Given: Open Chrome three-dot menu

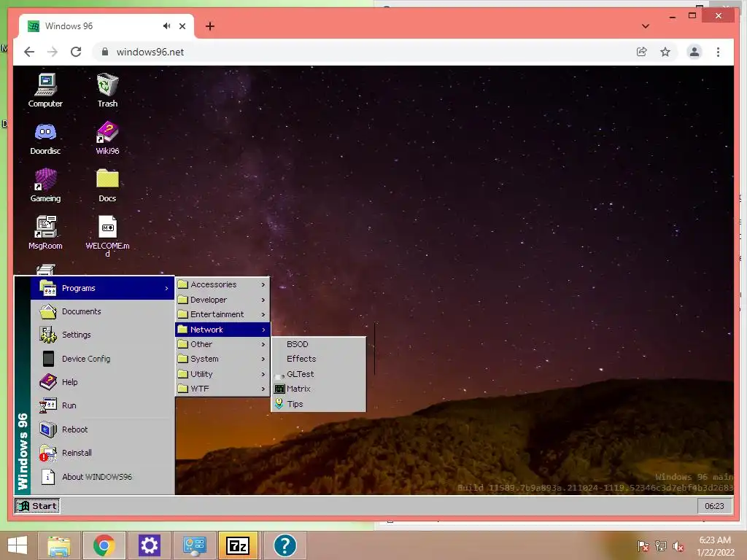Looking at the screenshot, I should (718, 52).
